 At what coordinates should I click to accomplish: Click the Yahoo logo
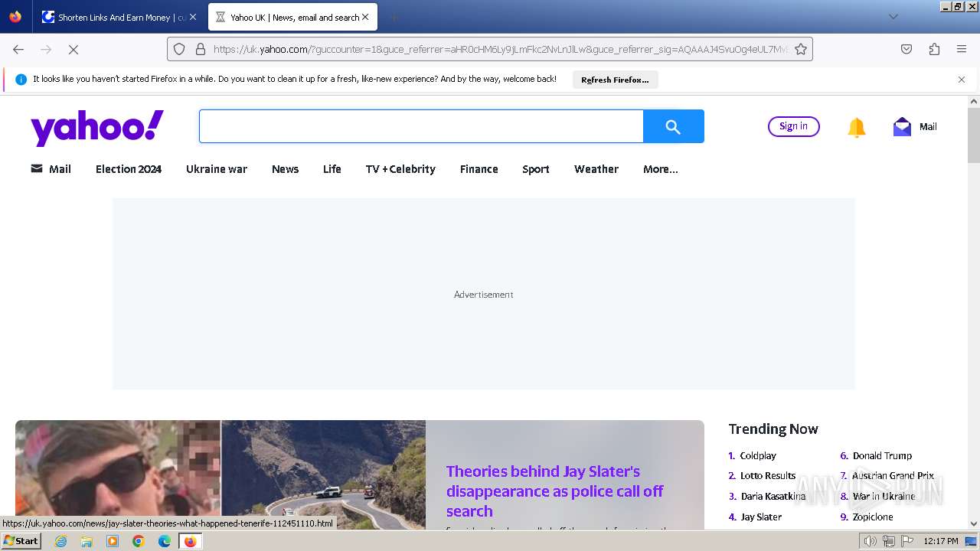97,128
